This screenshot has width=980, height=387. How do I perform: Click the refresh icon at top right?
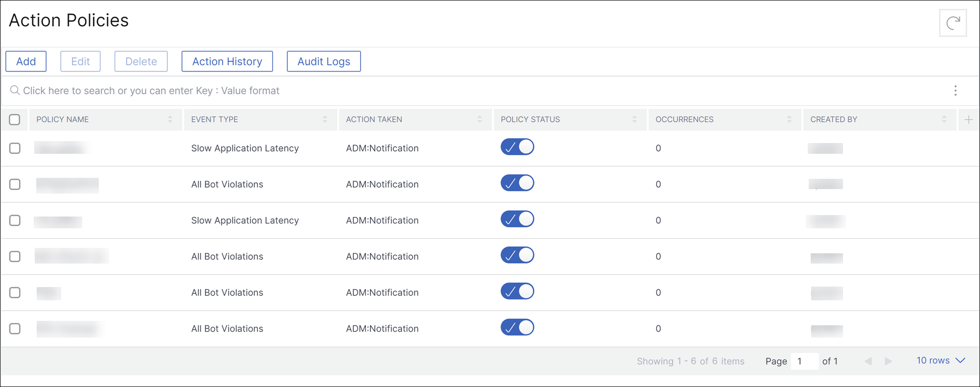pos(953,23)
